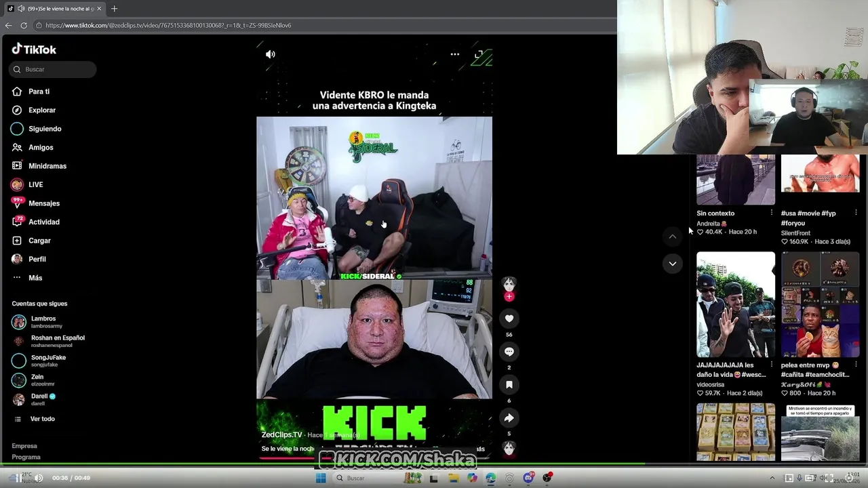Open the video comments bubble
868x488 pixels.
pos(509,352)
